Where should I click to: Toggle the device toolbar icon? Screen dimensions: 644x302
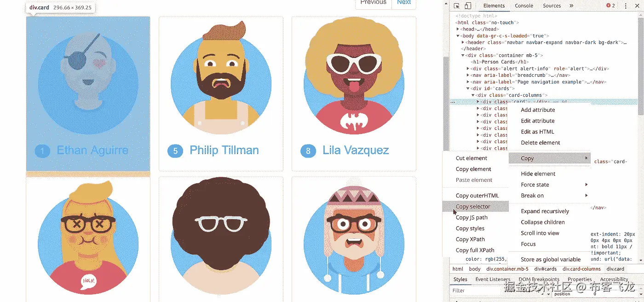[468, 6]
